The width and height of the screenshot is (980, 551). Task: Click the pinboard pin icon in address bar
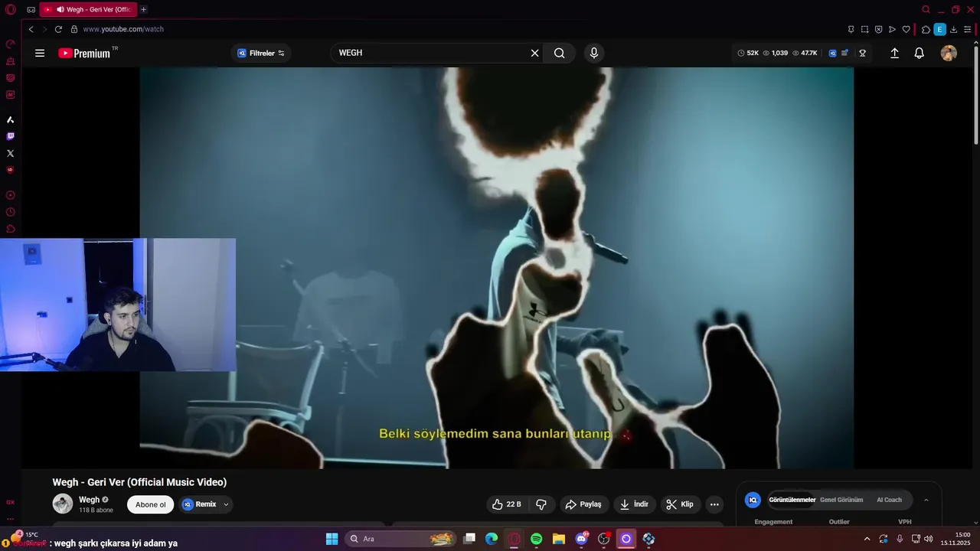pyautogui.click(x=851, y=29)
